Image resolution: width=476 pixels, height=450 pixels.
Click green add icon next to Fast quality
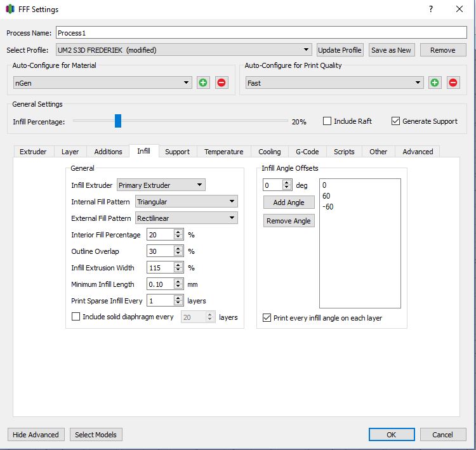435,83
